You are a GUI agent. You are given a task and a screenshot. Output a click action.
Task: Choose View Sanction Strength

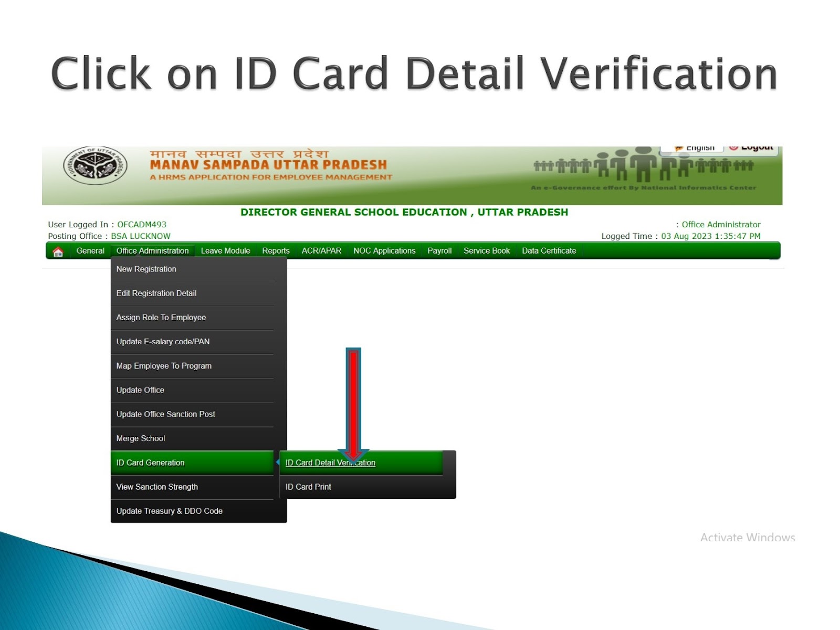pyautogui.click(x=192, y=487)
